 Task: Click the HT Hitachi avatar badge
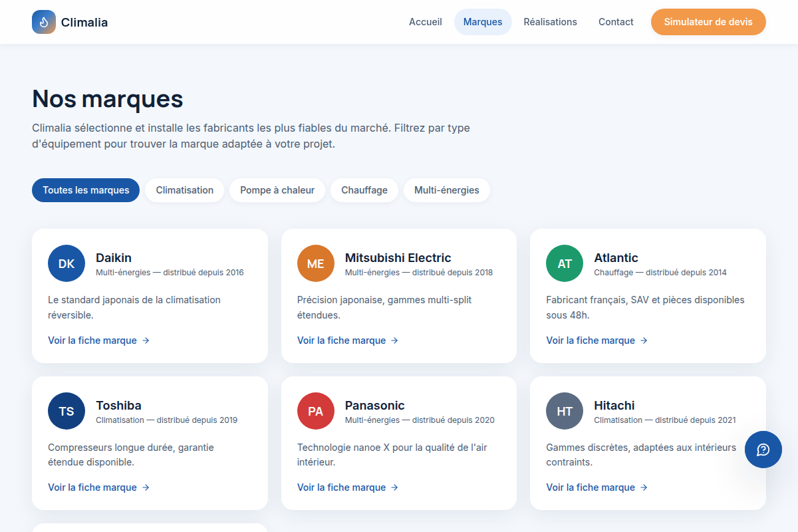pos(565,411)
